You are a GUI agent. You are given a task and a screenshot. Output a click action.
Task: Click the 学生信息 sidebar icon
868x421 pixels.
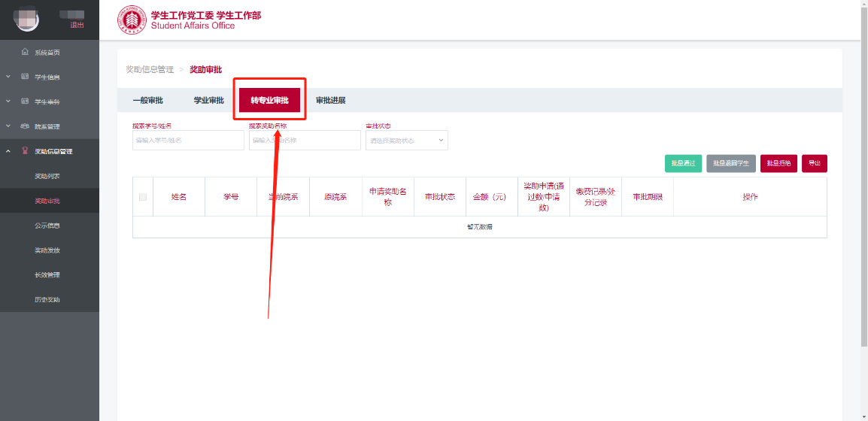(x=26, y=77)
